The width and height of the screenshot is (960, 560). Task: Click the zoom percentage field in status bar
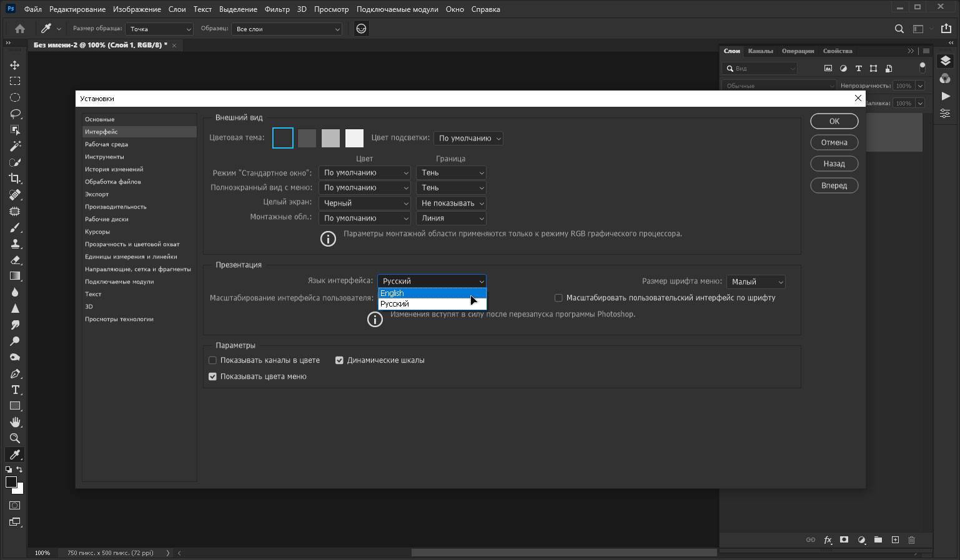[x=42, y=553]
